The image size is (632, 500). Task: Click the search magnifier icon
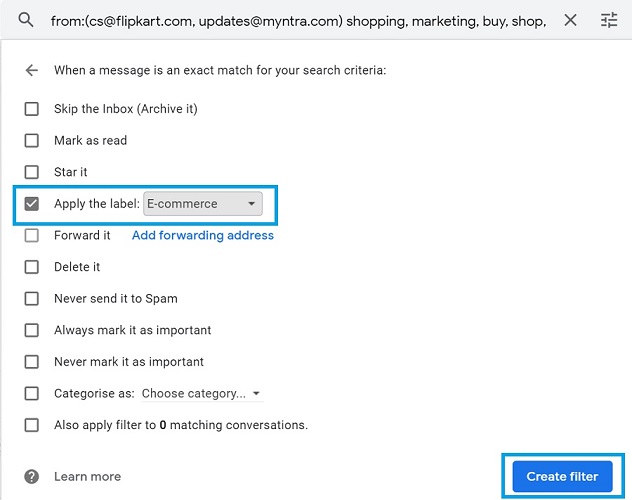coord(26,19)
